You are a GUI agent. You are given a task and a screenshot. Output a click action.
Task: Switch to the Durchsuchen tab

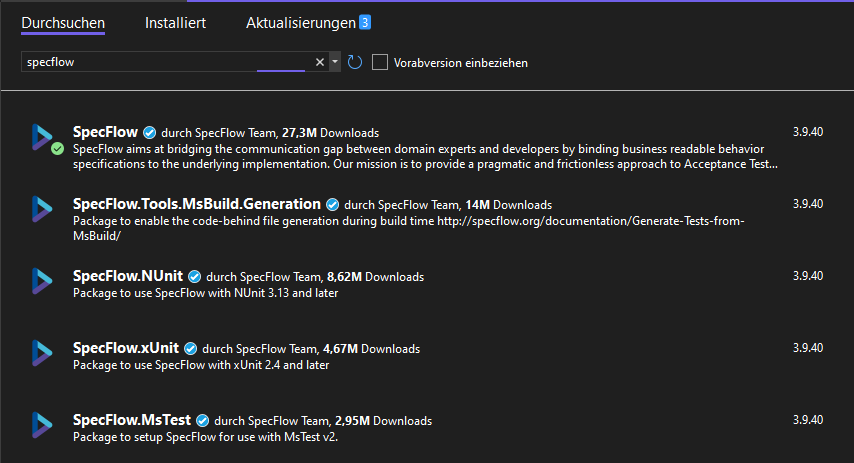click(63, 23)
